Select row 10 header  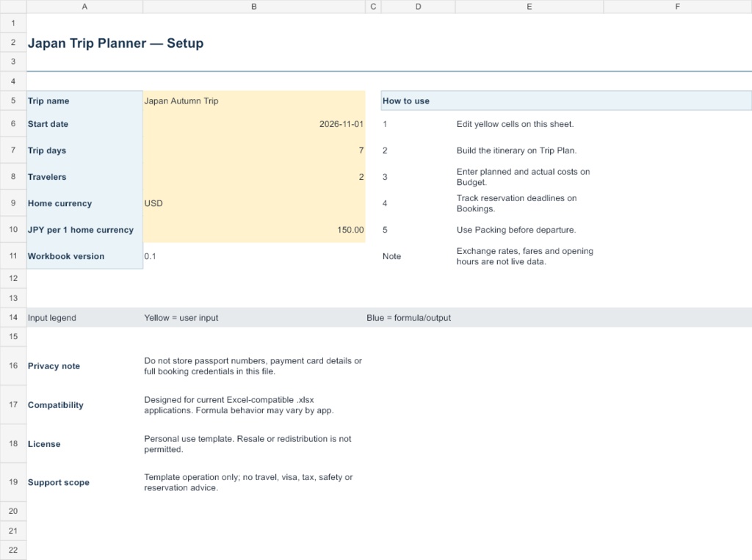point(13,229)
